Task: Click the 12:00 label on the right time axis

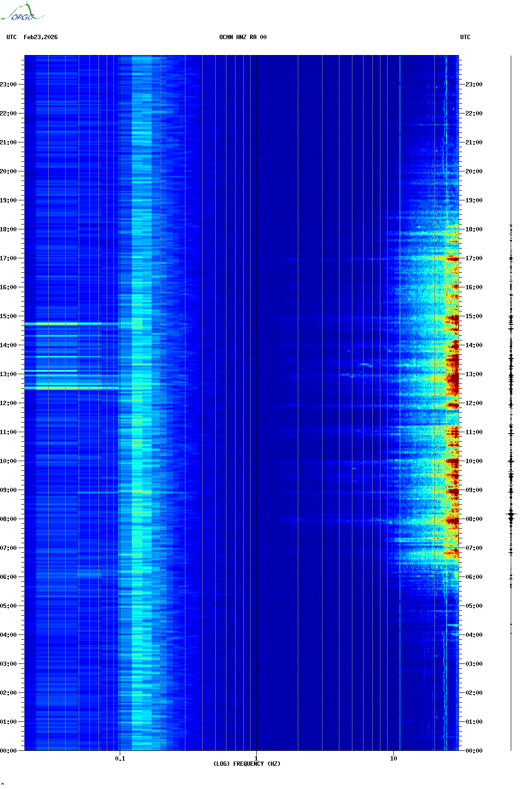Action: (474, 403)
